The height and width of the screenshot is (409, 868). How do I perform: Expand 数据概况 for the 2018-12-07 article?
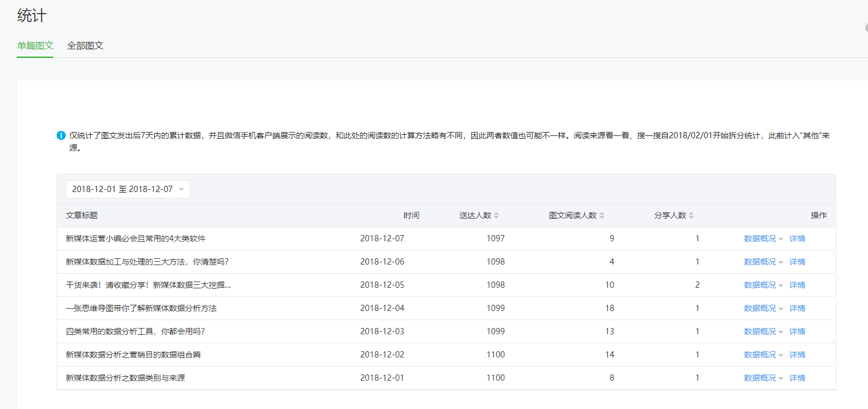point(763,238)
